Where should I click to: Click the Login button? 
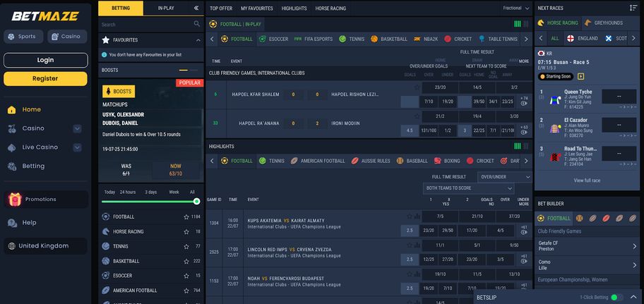[46, 61]
